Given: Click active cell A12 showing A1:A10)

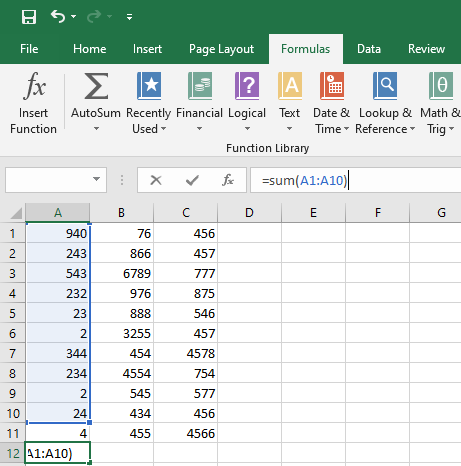Looking at the screenshot, I should pos(58,453).
